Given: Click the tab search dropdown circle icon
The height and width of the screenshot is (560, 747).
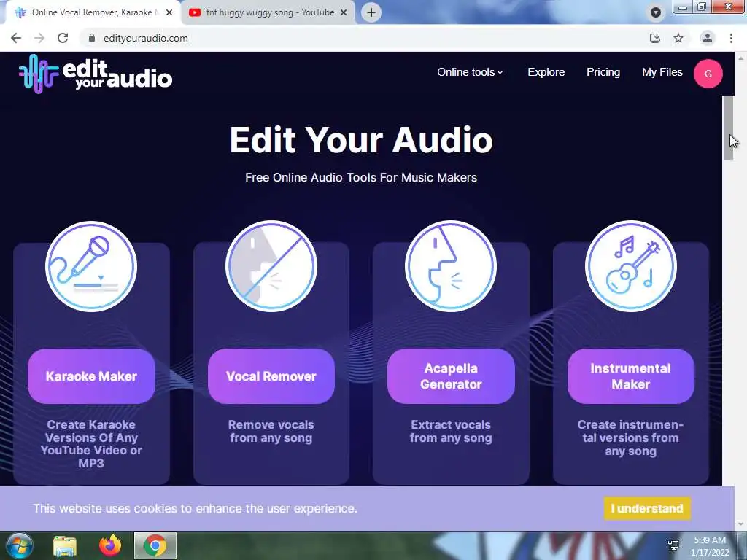Looking at the screenshot, I should pos(656,12).
